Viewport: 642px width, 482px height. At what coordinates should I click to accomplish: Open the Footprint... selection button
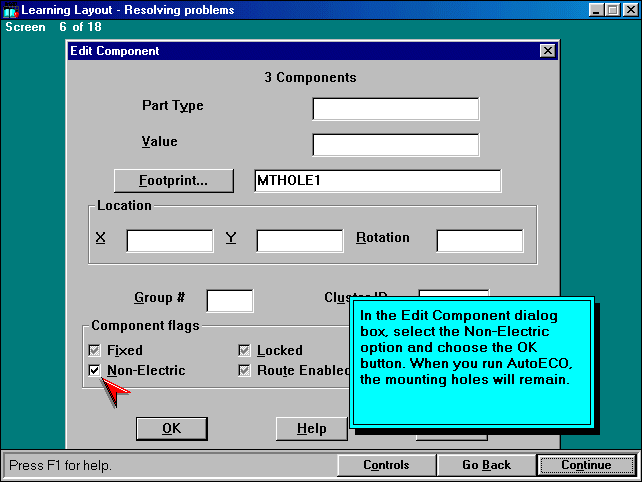173,181
